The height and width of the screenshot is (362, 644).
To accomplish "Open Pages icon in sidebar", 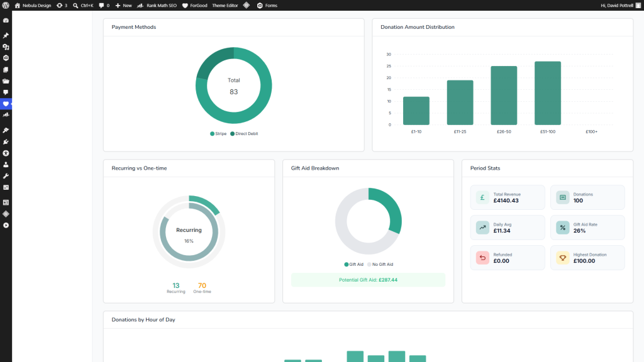I will [x=6, y=70].
